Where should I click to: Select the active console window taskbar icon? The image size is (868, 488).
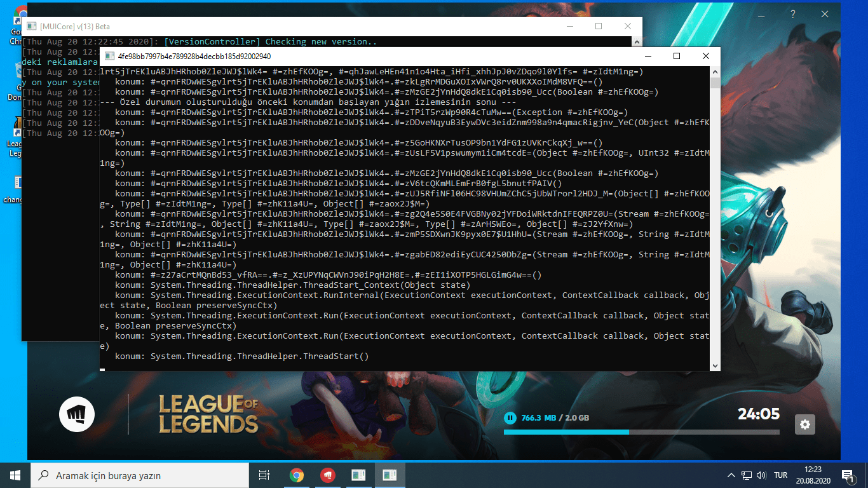click(x=390, y=475)
